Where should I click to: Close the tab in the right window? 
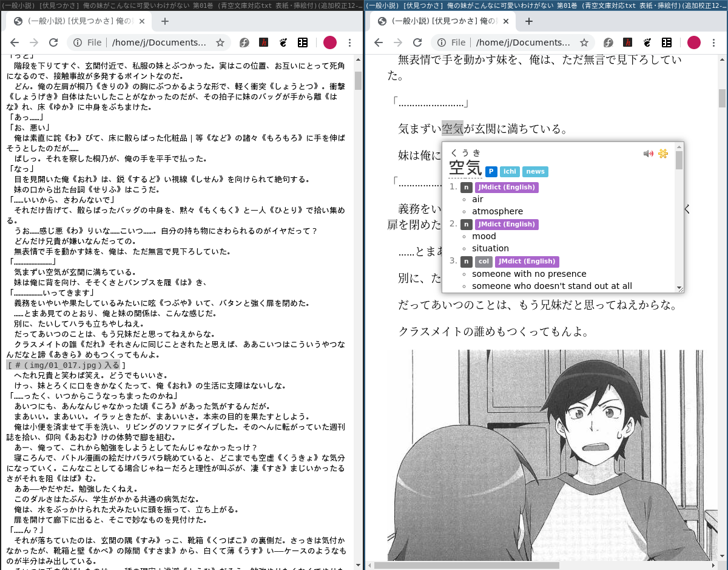click(506, 21)
